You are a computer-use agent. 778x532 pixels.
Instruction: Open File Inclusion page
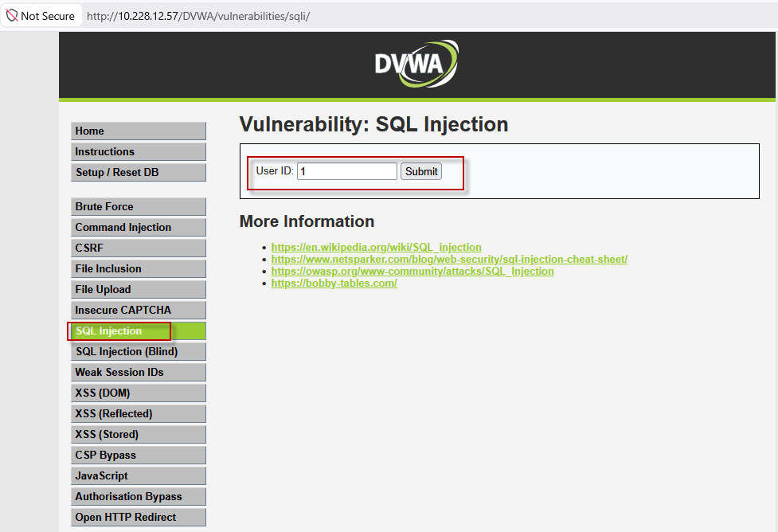click(139, 268)
